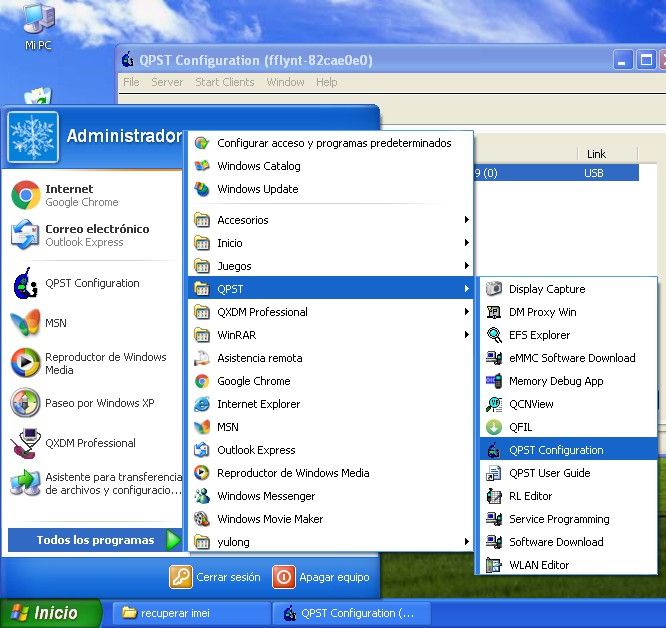Click Apagar equipo button
The height and width of the screenshot is (628, 666).
click(321, 577)
